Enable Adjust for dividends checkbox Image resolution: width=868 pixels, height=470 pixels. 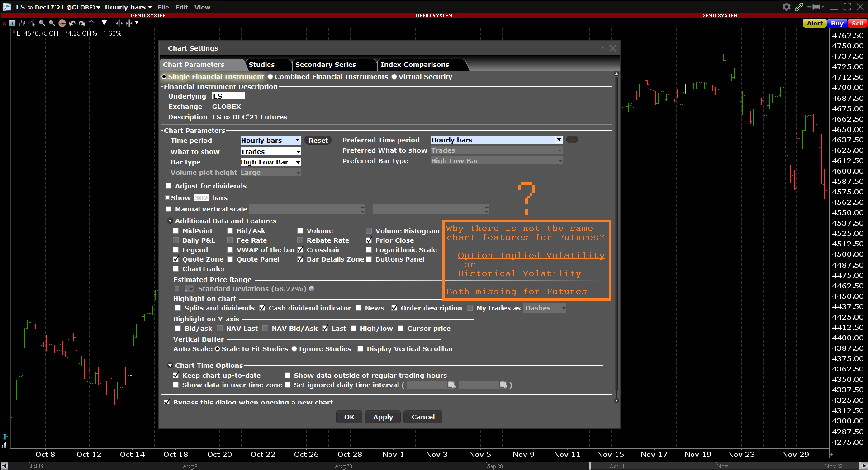point(169,186)
